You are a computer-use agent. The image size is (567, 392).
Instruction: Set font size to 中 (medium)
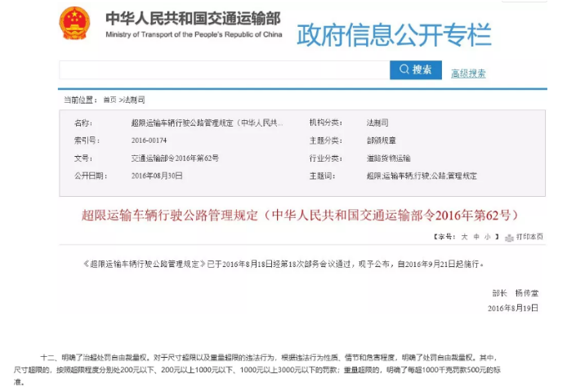pyautogui.click(x=475, y=237)
